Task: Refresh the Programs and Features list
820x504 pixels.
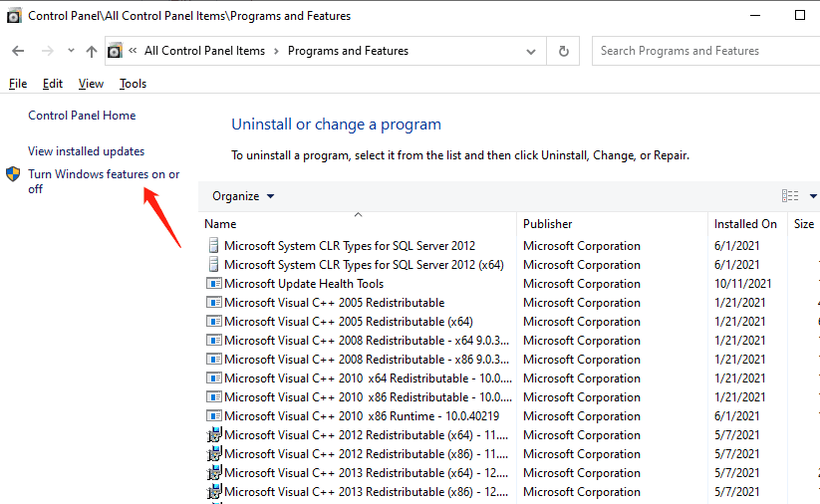Action: 563,51
